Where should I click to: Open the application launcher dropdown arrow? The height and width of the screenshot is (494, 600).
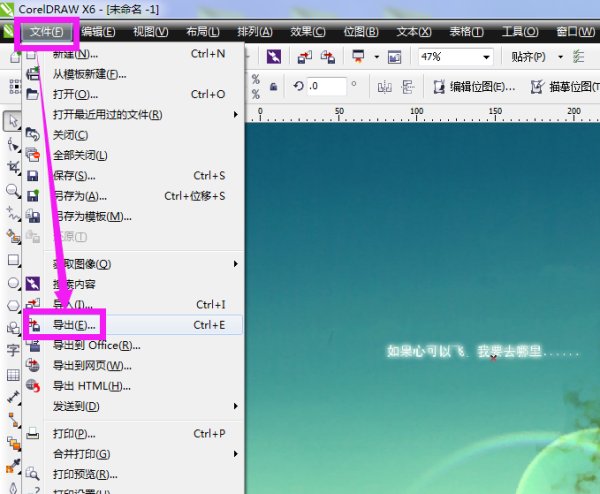click(x=377, y=57)
